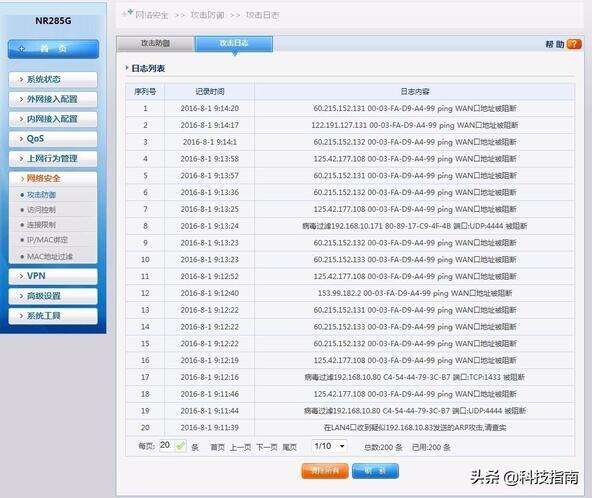Click the 日志内容 column header

coord(415,92)
